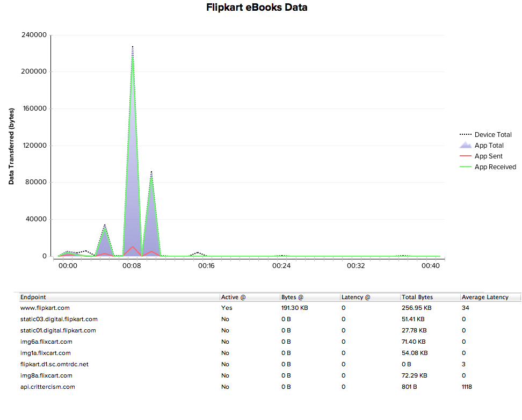
Task: Click the Data Transferred (bytes) axis title
Action: pos(11,146)
